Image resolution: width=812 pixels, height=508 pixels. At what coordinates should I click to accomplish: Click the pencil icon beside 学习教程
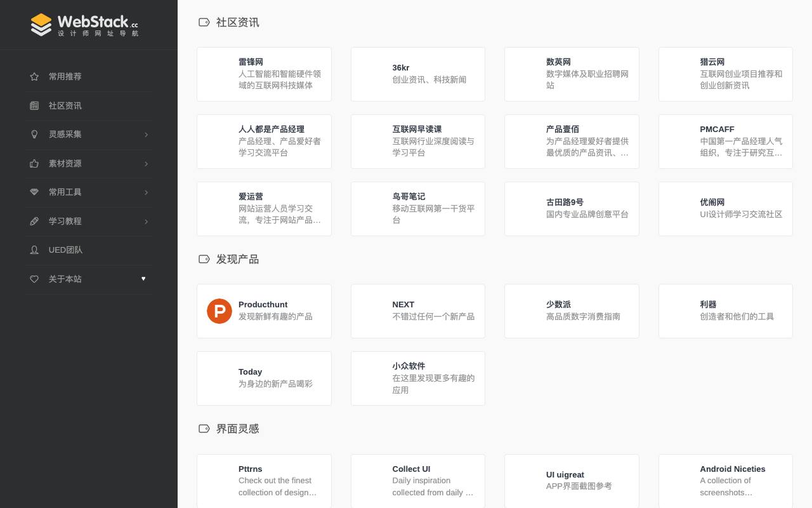click(34, 221)
